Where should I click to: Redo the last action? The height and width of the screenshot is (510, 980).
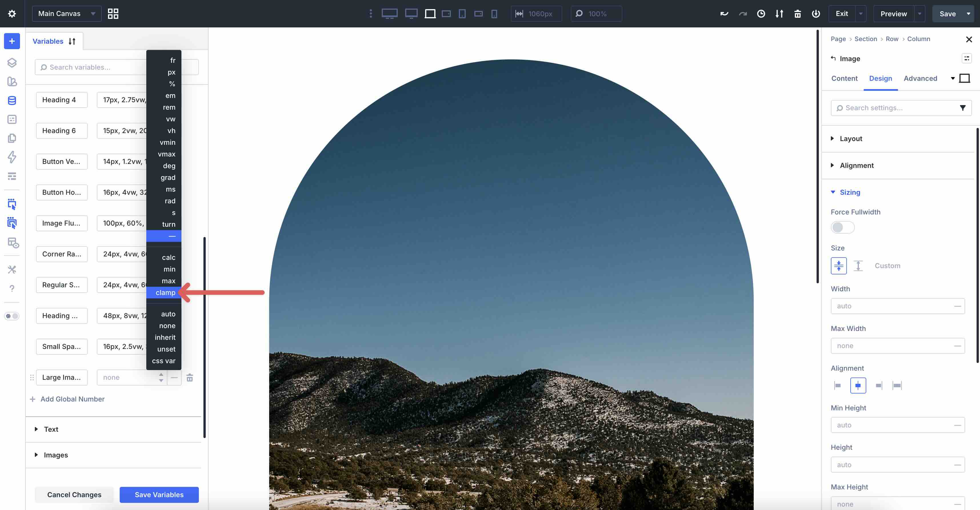point(742,13)
